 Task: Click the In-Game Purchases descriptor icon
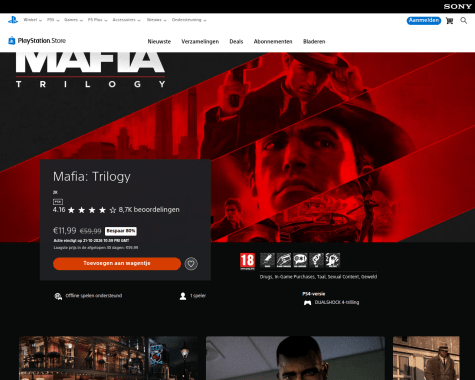click(284, 260)
